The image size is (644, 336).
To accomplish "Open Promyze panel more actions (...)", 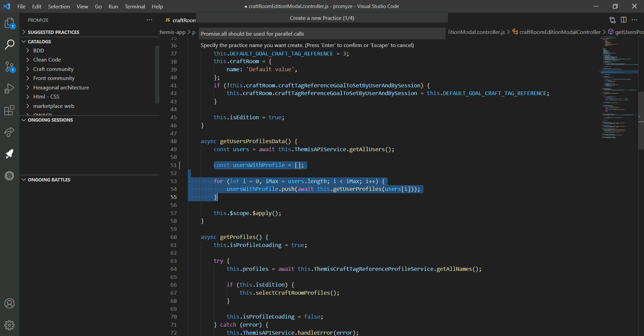I will (149, 20).
